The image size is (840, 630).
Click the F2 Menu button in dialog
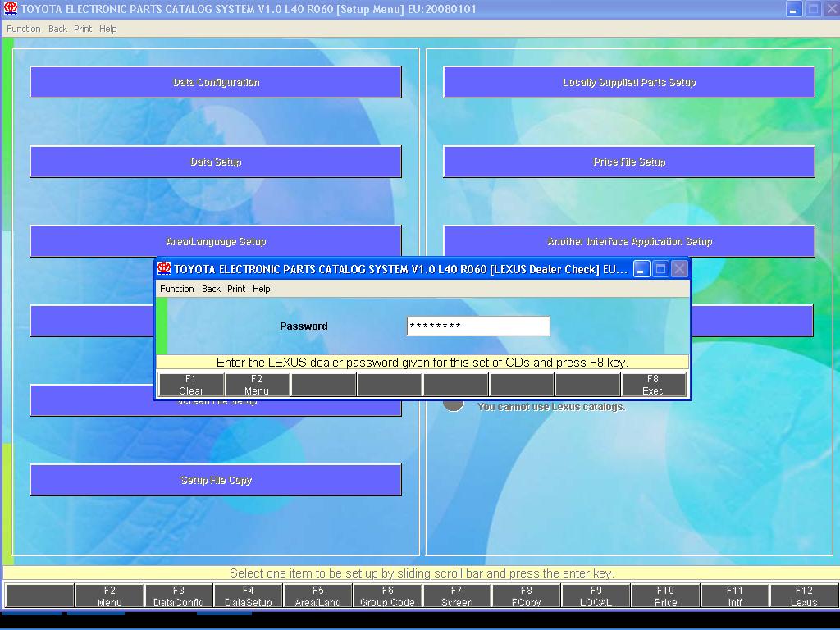(257, 385)
